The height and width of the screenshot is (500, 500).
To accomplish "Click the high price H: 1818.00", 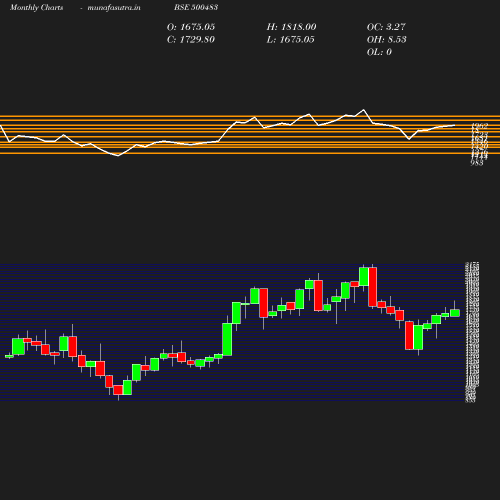I will (x=291, y=27).
